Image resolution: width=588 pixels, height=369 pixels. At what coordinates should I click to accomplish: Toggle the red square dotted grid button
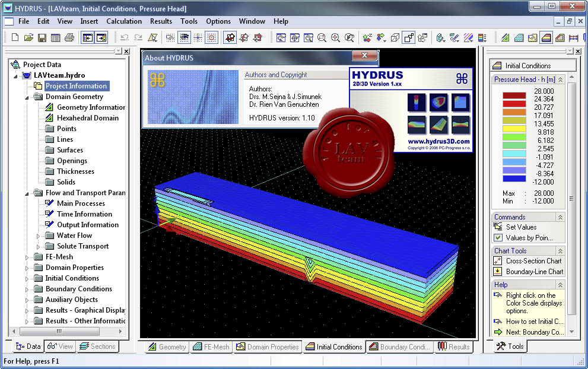(x=211, y=37)
